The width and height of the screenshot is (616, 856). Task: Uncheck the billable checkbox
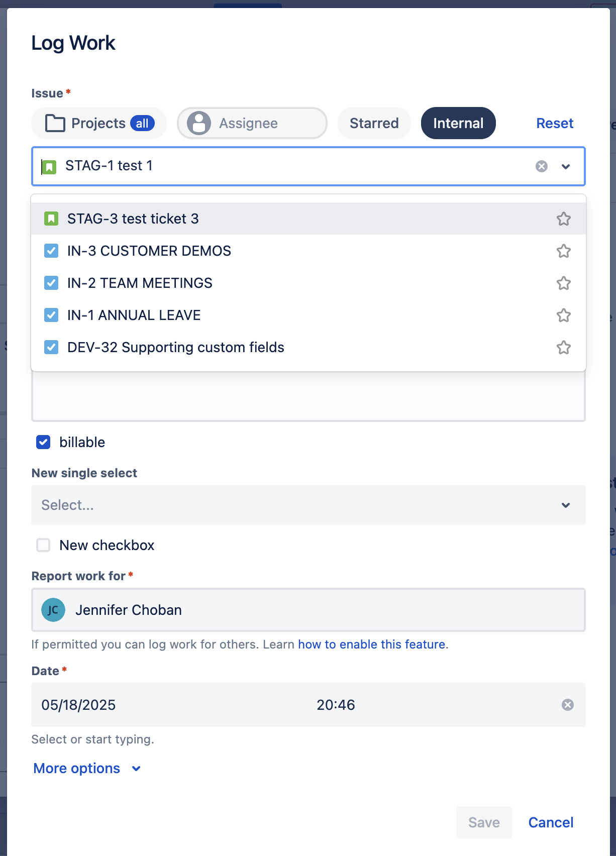(44, 442)
